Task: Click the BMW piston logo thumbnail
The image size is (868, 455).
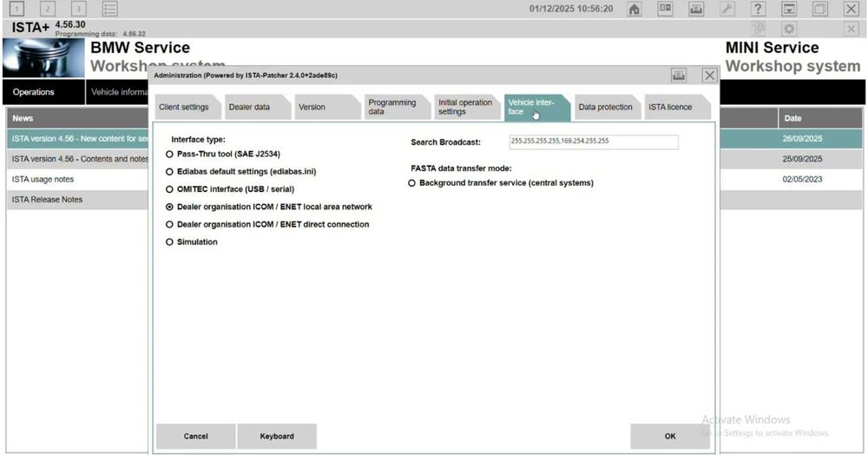Action: pos(43,58)
